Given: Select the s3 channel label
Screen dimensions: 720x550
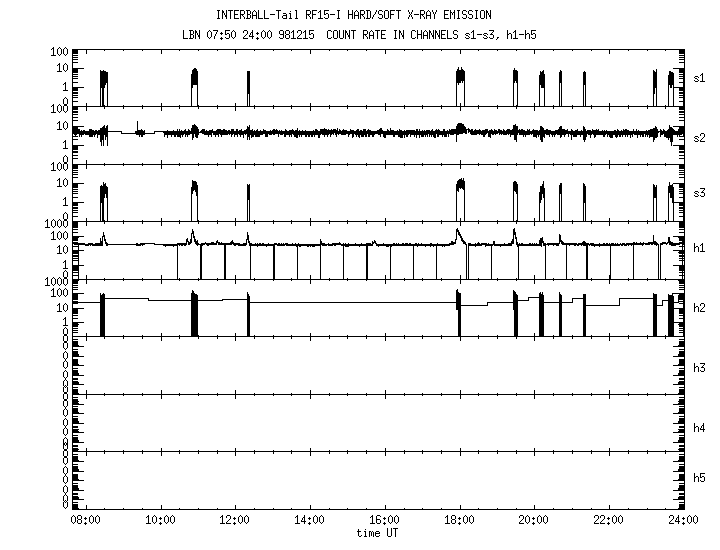Looking at the screenshot, I should pyautogui.click(x=700, y=187).
